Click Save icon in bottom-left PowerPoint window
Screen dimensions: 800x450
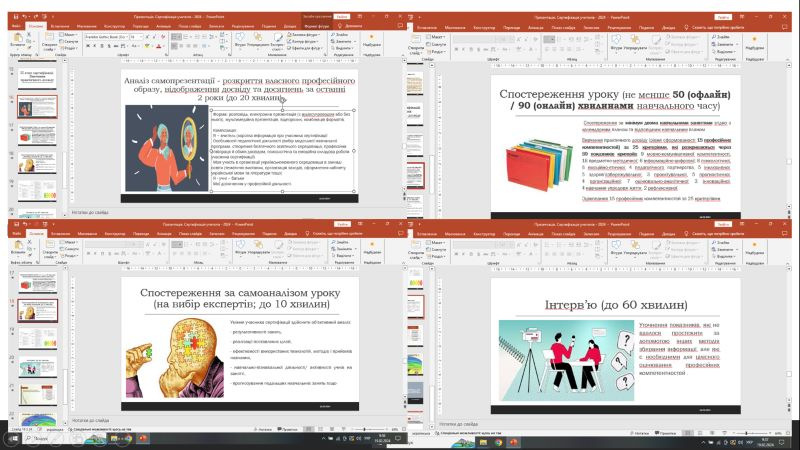[x=16, y=224]
